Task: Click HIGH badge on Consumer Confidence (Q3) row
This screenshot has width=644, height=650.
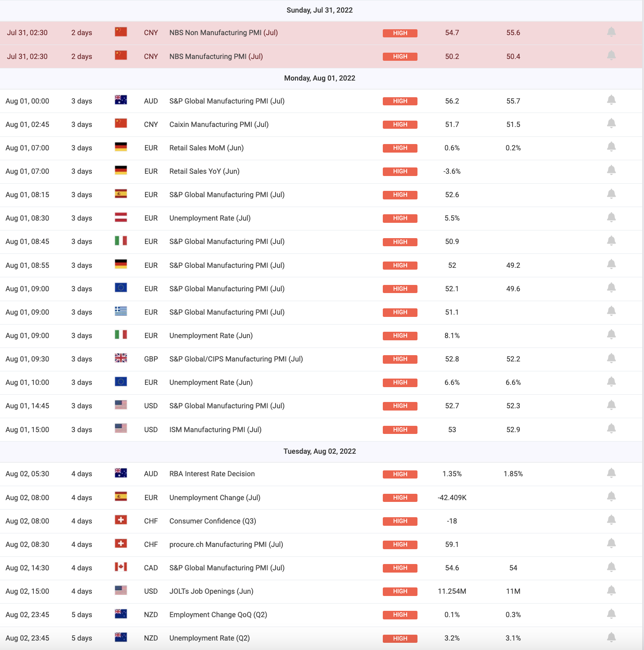Action: 400,521
